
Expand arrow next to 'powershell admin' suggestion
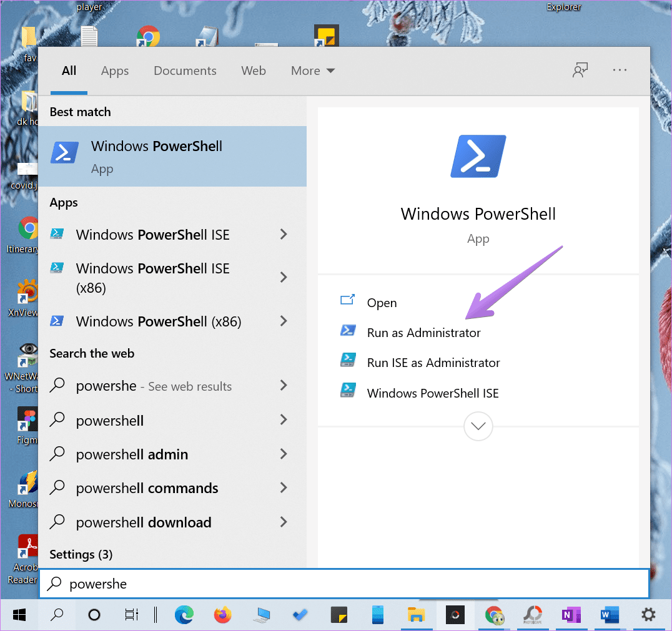coord(284,454)
